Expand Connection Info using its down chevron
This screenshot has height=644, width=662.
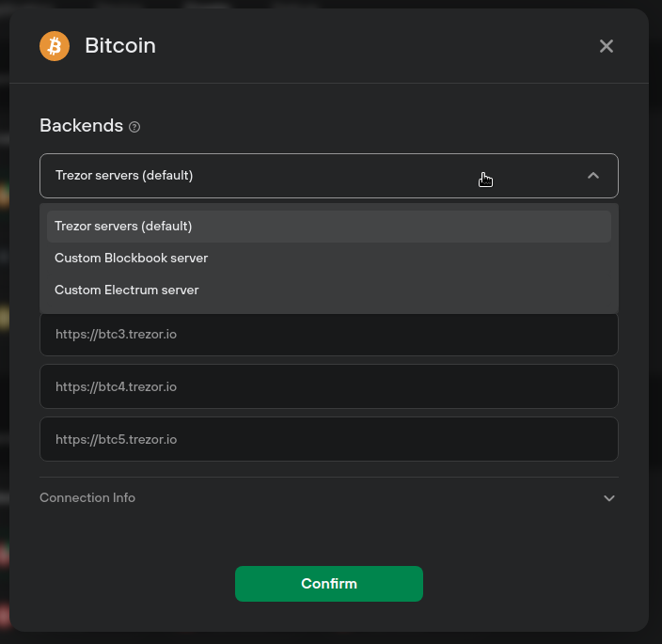608,498
